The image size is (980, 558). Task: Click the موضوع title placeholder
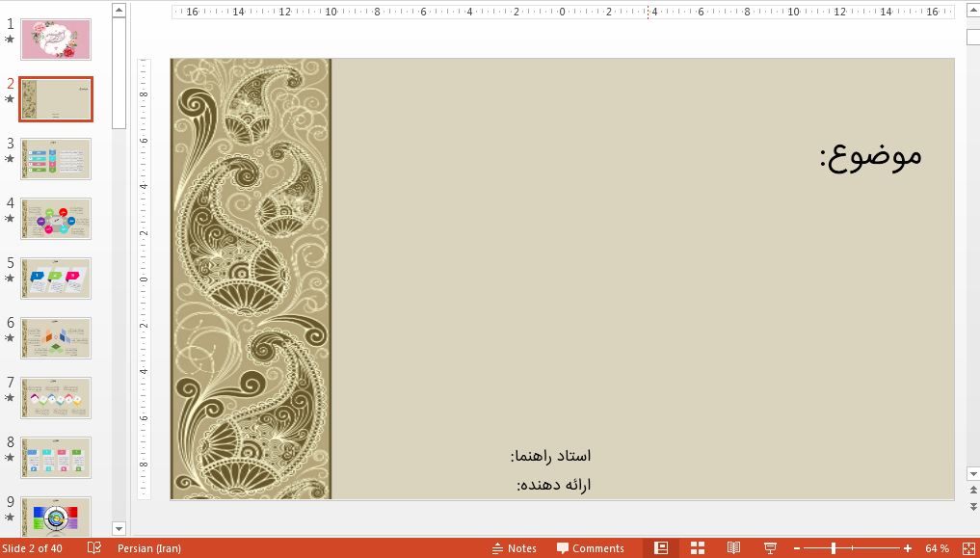pos(871,154)
